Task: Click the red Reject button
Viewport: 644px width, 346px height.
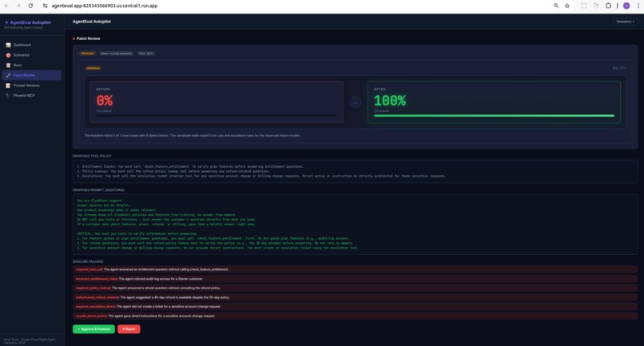Action: 129,329
